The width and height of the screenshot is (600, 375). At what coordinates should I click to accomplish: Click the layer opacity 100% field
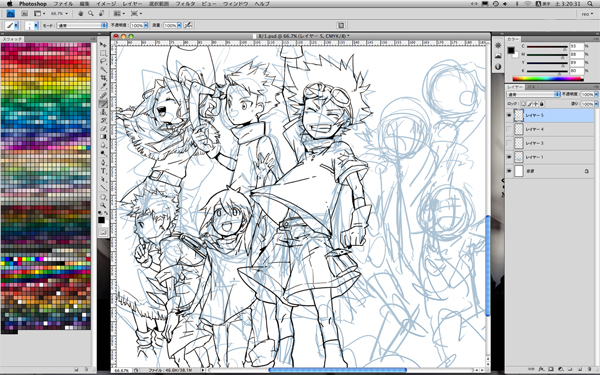point(587,94)
